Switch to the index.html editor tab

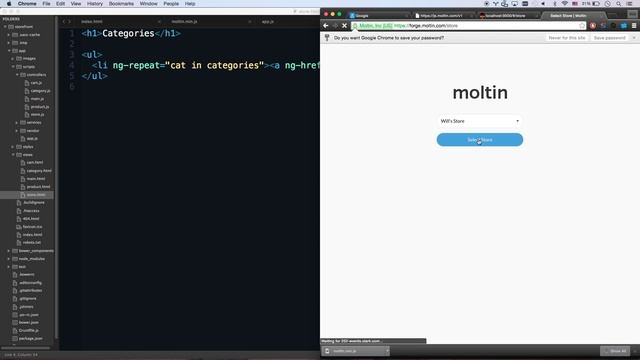[x=92, y=21]
